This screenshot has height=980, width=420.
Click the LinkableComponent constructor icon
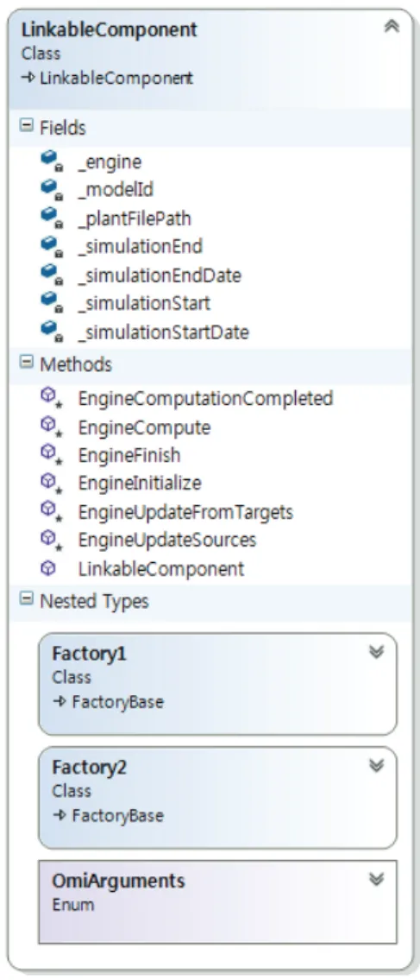pos(49,569)
